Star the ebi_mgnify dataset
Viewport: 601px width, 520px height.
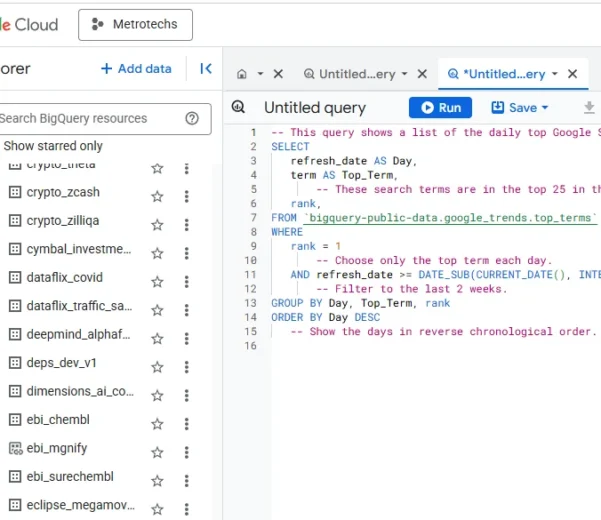pos(157,453)
